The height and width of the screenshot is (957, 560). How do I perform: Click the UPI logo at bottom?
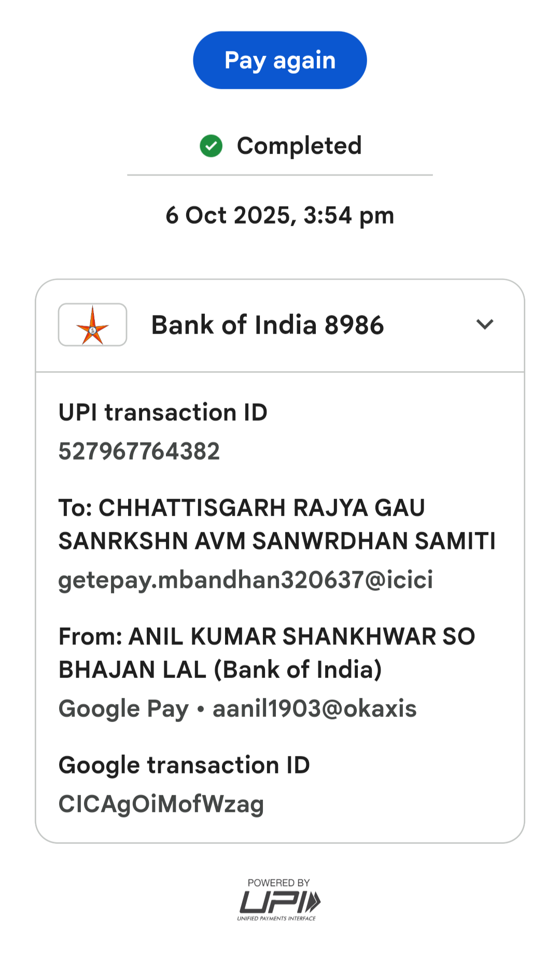click(279, 901)
